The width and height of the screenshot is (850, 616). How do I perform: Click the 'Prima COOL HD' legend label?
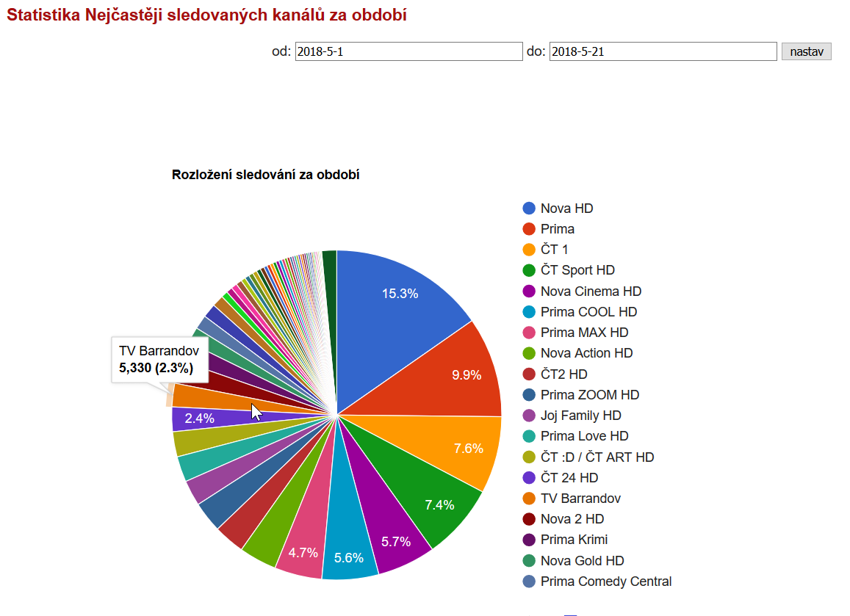(588, 312)
